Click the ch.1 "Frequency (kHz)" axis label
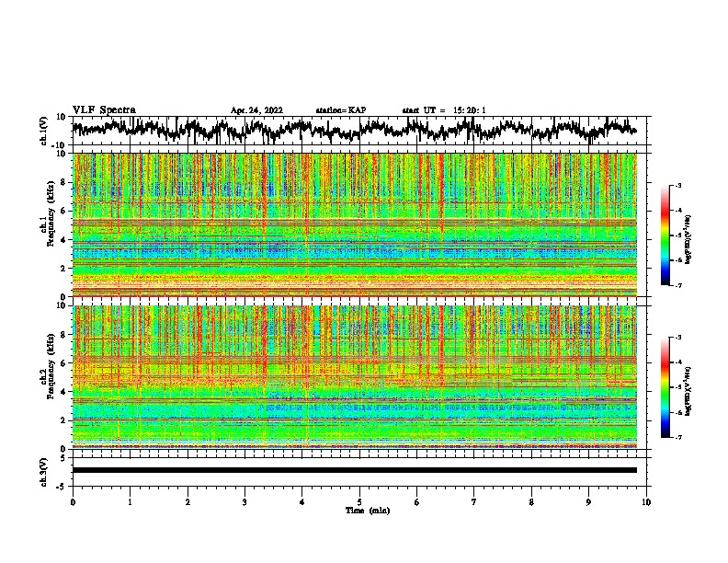The image size is (728, 563). pos(51,214)
